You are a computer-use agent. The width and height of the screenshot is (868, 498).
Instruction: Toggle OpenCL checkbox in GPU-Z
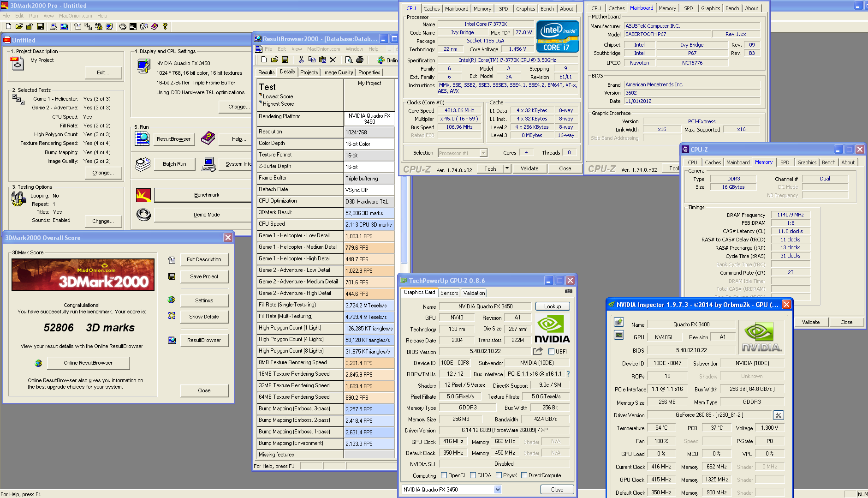(x=444, y=475)
